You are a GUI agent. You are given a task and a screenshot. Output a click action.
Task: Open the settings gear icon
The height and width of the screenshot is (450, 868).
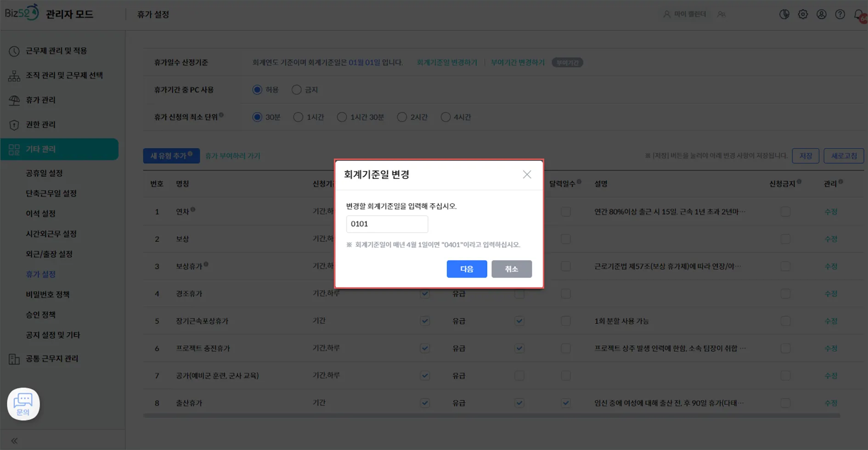(803, 14)
